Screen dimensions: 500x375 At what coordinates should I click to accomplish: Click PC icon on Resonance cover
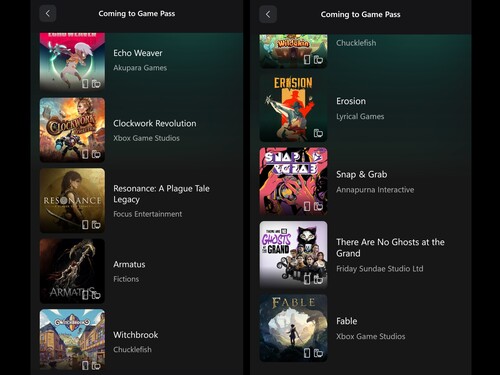(96, 225)
